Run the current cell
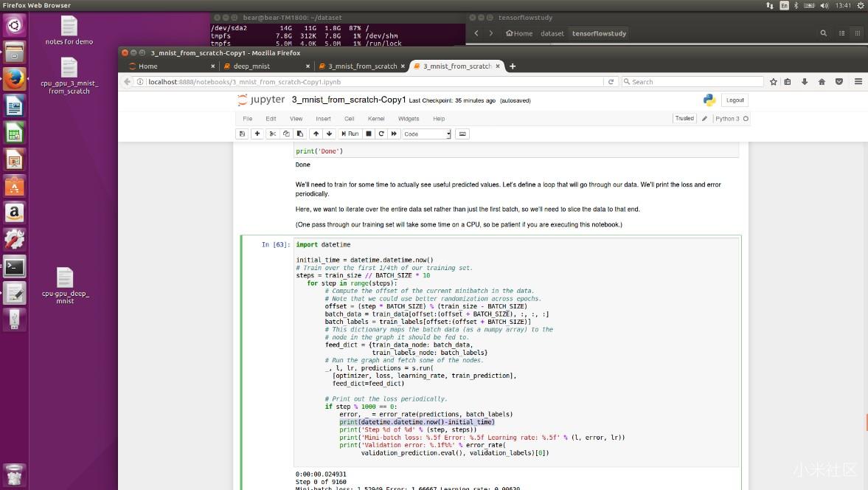This screenshot has width=868, height=490. tap(350, 134)
